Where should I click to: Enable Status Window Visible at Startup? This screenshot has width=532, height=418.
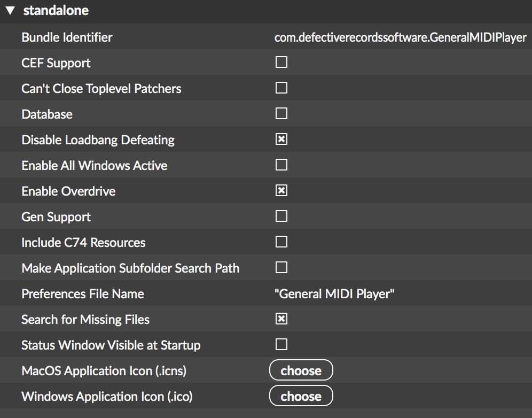pos(281,344)
